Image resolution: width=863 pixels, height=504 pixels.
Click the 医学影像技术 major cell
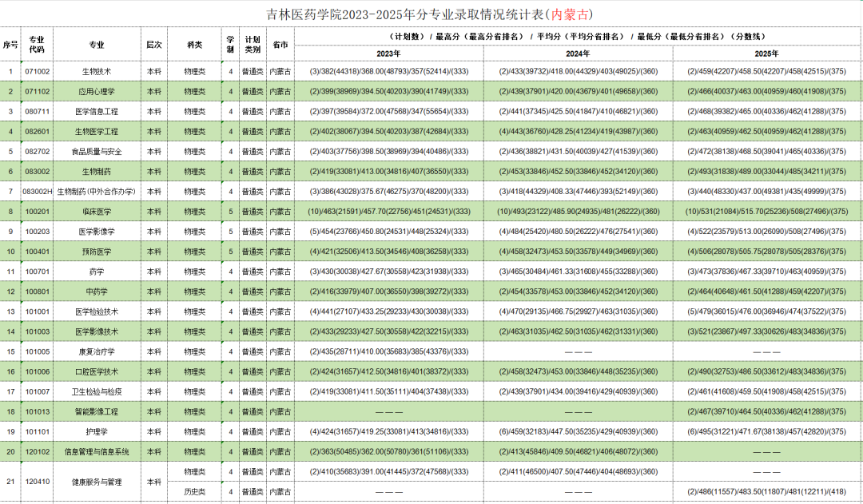(97, 331)
